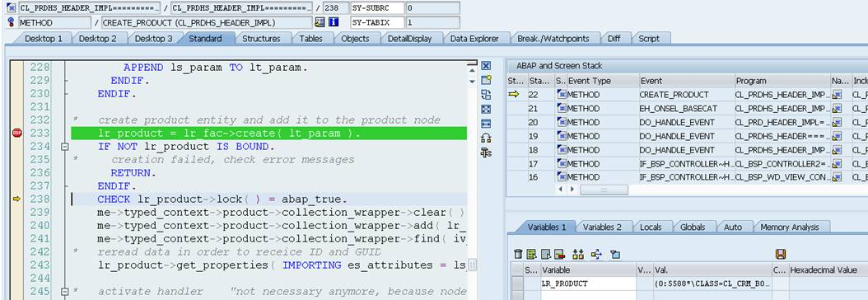
Task: Click the program icon at top-left header
Action: click(12, 8)
